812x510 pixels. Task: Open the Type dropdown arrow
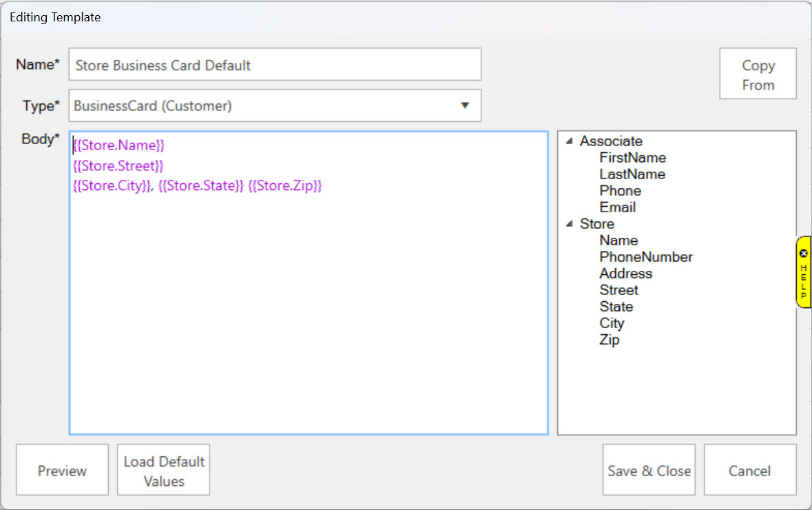click(x=464, y=105)
